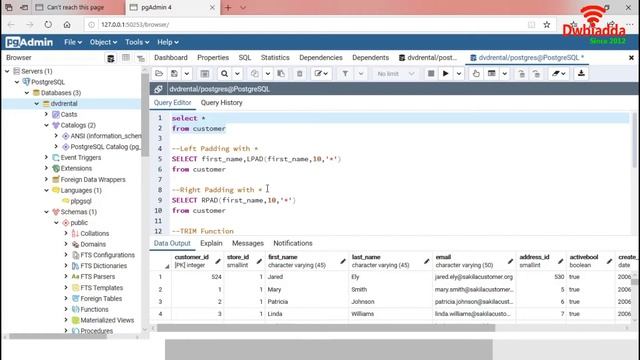
Task: Collapse the Schemas (1) node
Action: pos(47,212)
